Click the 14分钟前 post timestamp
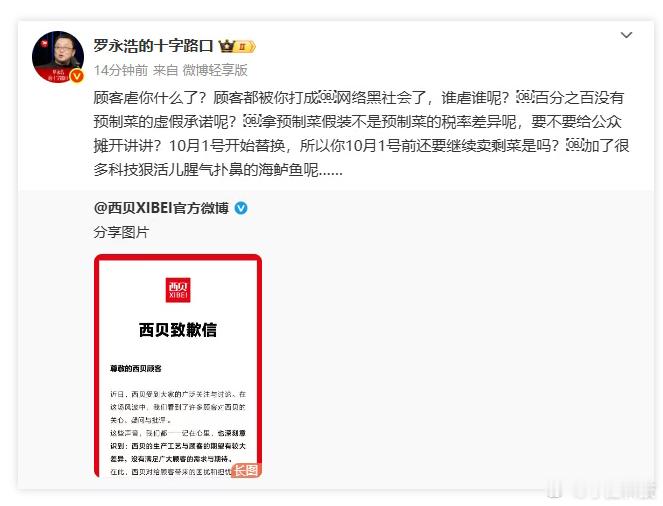The width and height of the screenshot is (663, 506). click(x=121, y=70)
